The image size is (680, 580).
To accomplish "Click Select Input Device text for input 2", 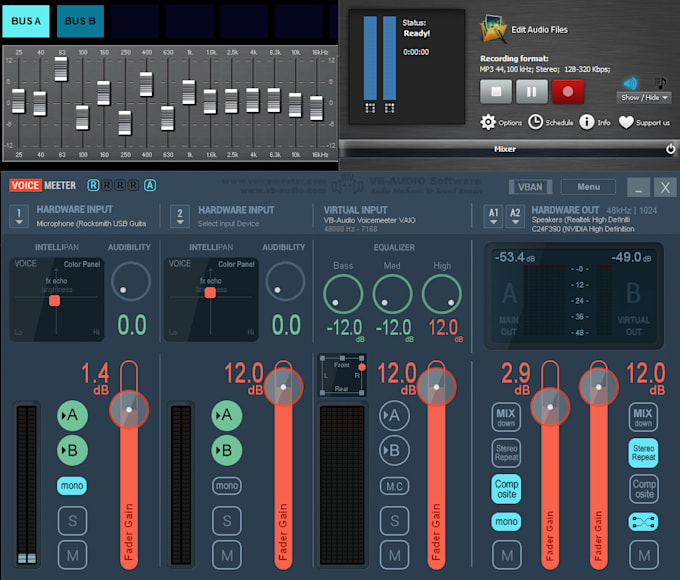I will [x=229, y=224].
